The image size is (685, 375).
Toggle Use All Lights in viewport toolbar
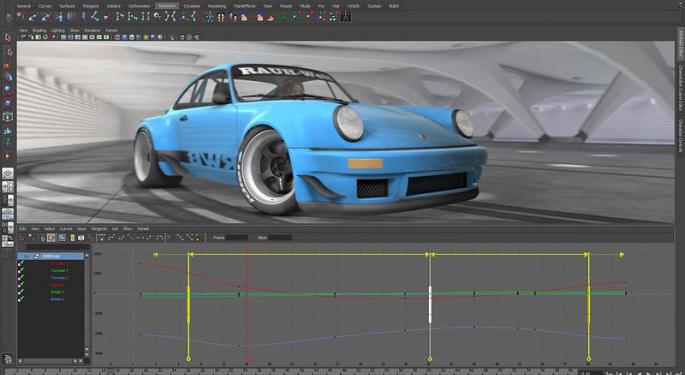point(145,37)
